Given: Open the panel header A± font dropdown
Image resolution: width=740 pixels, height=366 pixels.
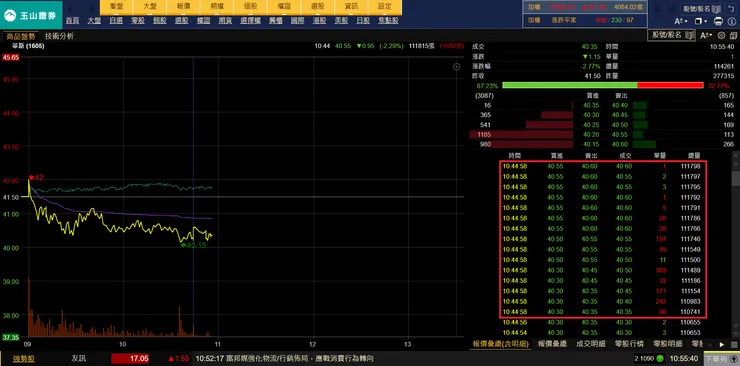Looking at the screenshot, I should 706,35.
